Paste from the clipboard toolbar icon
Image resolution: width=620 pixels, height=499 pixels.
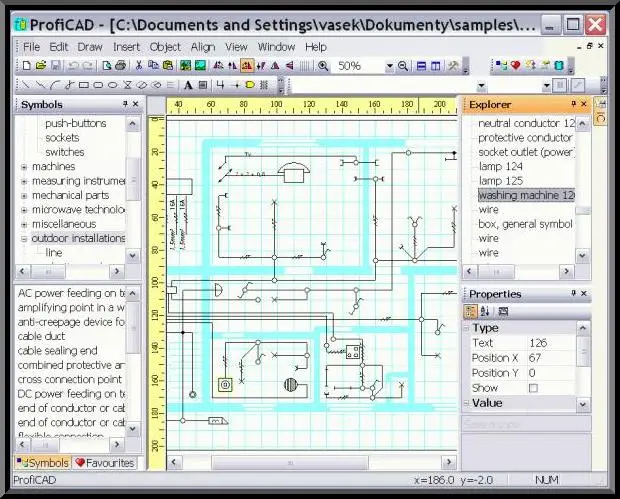[168, 66]
